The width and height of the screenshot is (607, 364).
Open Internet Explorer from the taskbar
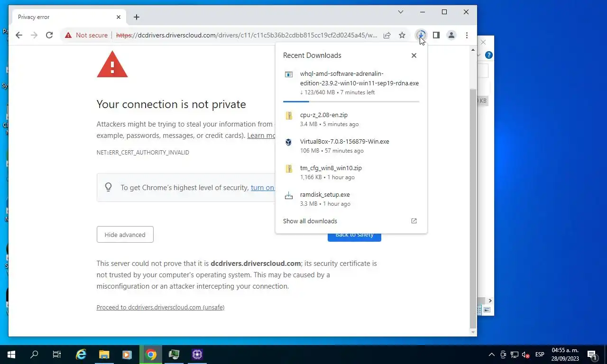(x=82, y=354)
